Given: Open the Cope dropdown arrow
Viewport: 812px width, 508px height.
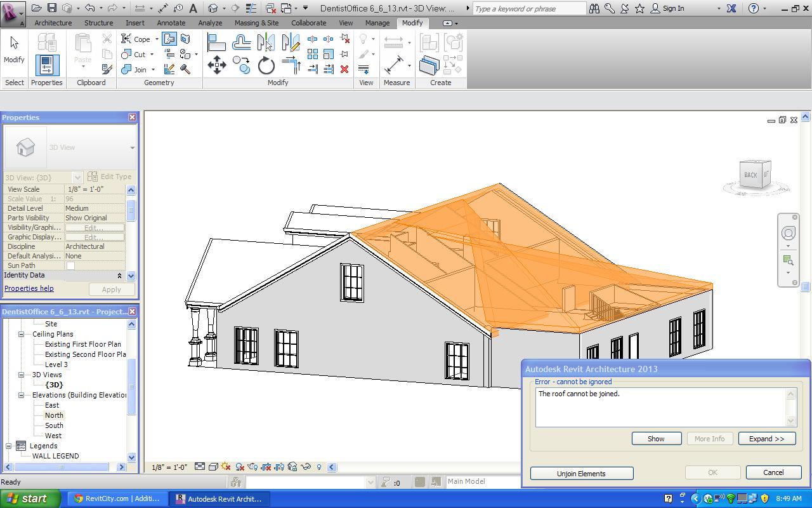Looking at the screenshot, I should tap(157, 39).
